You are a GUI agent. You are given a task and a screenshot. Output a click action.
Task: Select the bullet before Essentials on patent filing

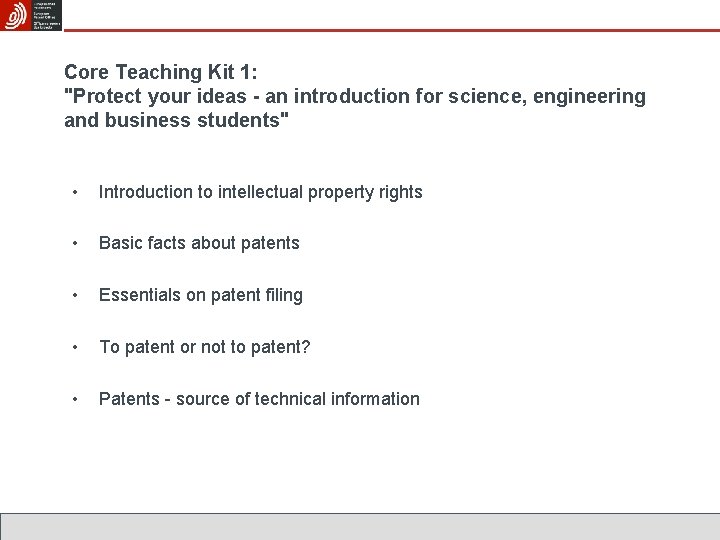(x=75, y=295)
